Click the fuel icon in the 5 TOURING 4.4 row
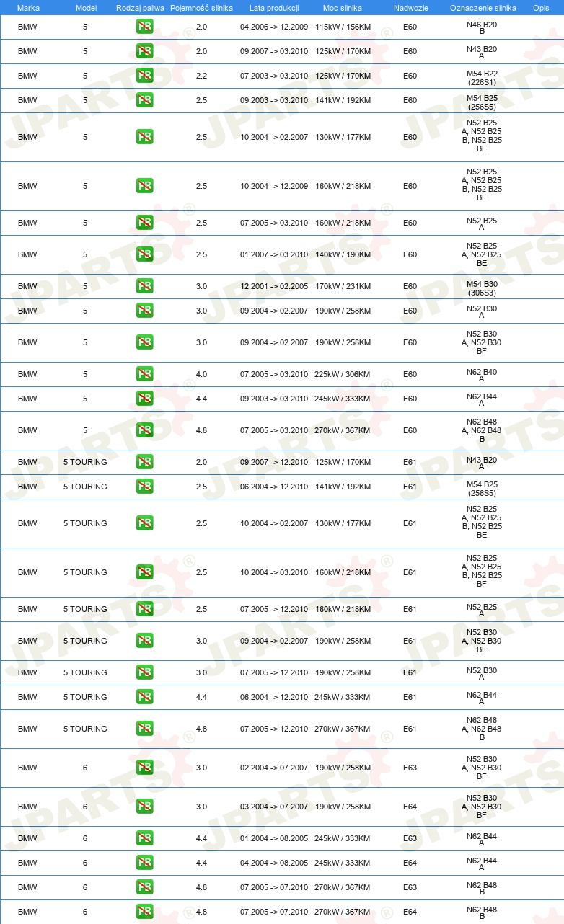This screenshot has height=924, width=564. click(x=144, y=697)
